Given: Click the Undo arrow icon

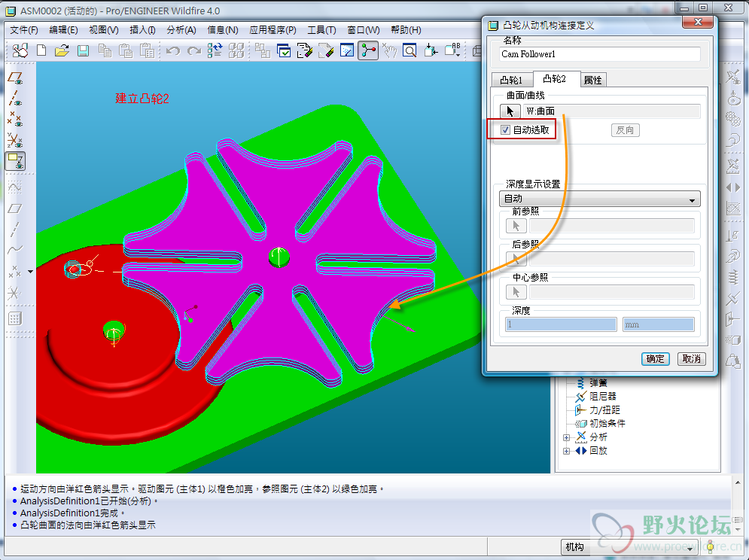Looking at the screenshot, I should pyautogui.click(x=173, y=50).
